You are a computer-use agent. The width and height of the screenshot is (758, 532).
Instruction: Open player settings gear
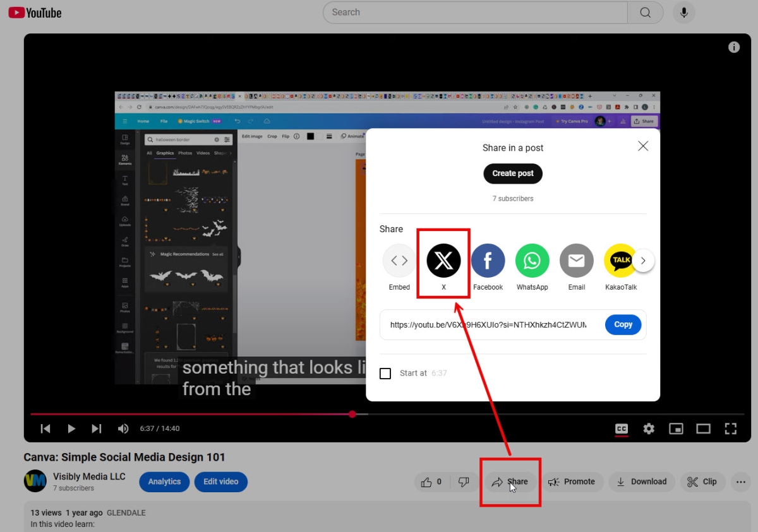(x=649, y=429)
